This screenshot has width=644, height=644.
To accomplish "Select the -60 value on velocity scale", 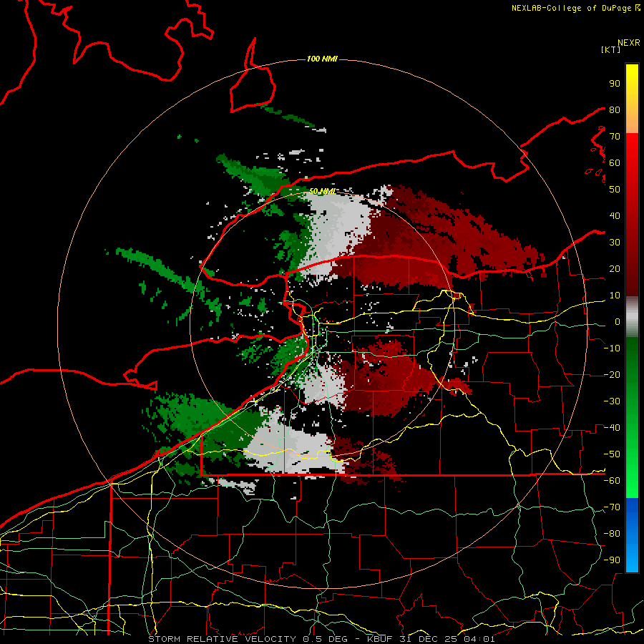I will coord(612,481).
